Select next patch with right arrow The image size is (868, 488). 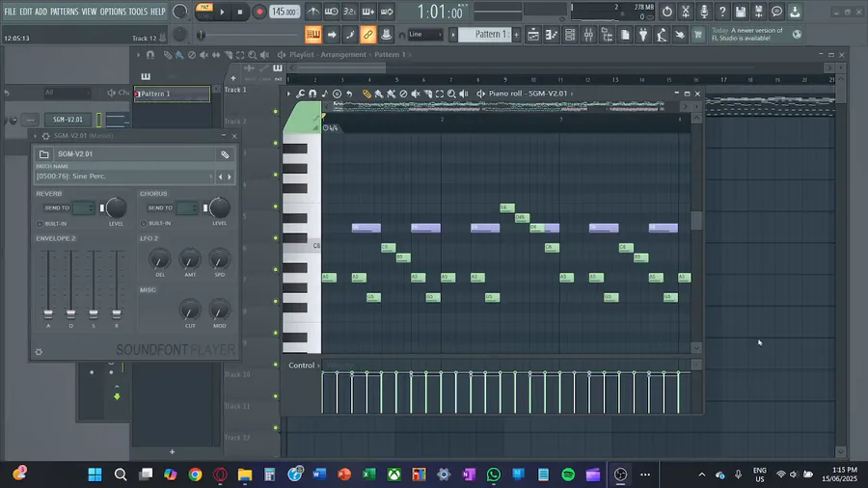[x=230, y=177]
